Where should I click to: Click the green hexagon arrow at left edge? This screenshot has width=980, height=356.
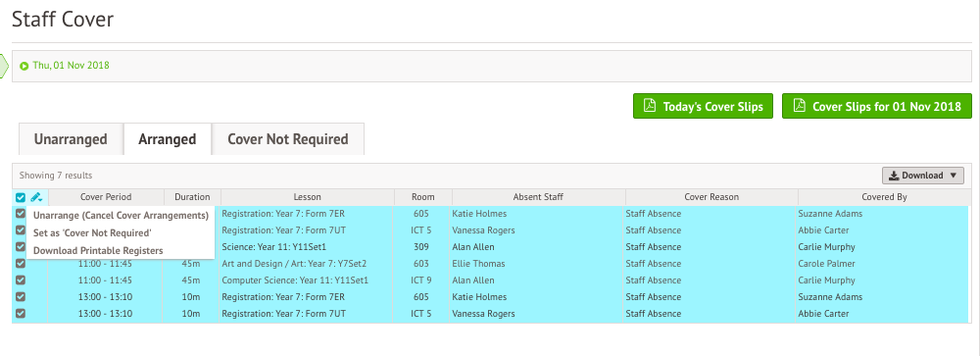click(4, 66)
